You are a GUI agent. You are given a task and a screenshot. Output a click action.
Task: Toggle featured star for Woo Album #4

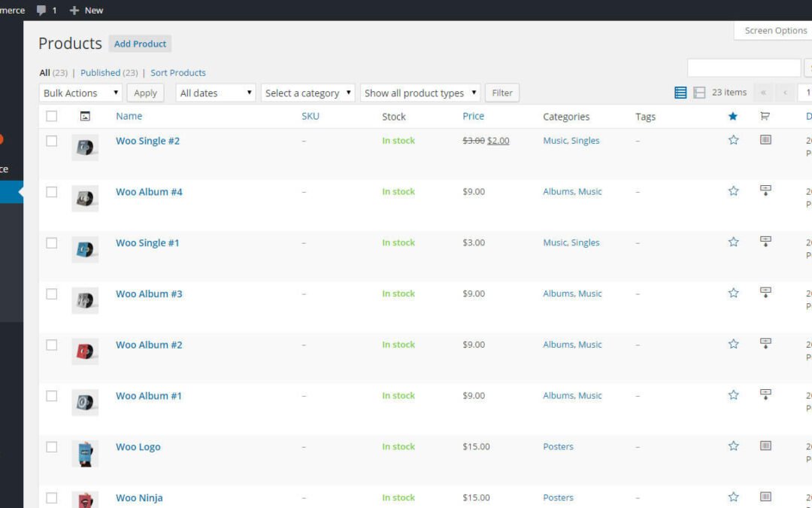pos(733,191)
